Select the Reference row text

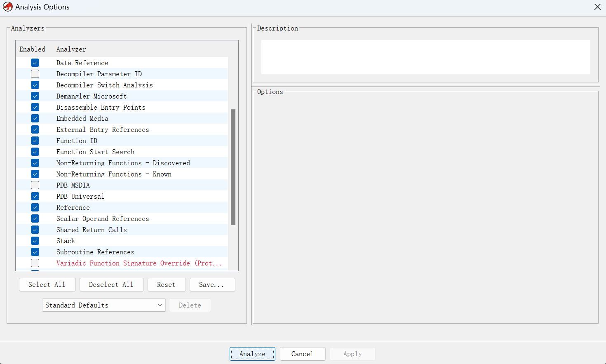tap(73, 207)
